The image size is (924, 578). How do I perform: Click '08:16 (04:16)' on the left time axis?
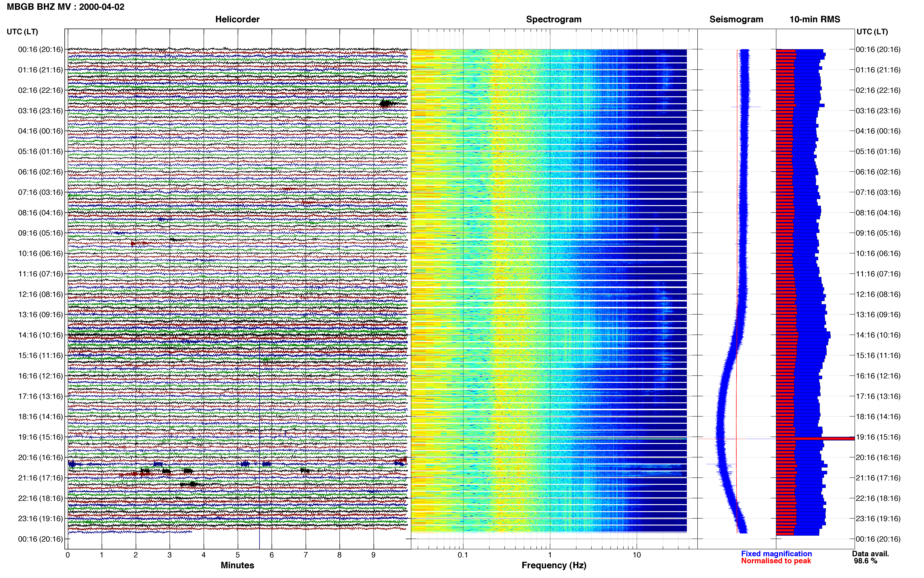click(41, 212)
